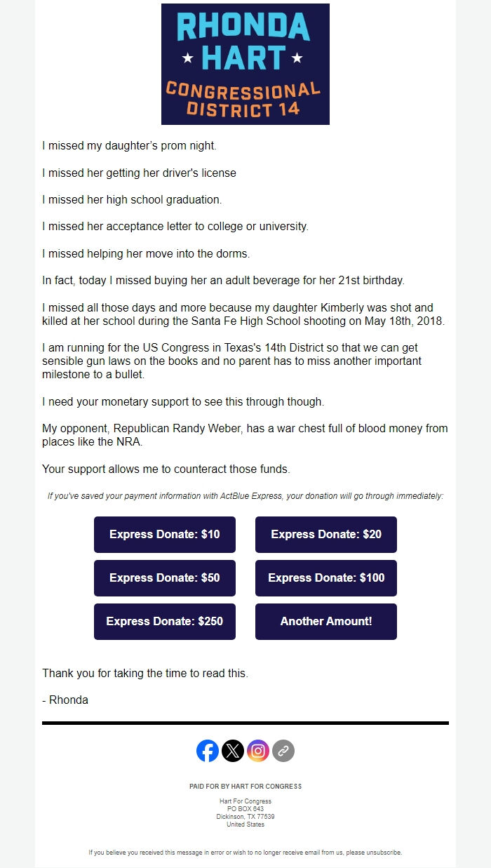Express Donate $20 to the campaign

click(326, 535)
